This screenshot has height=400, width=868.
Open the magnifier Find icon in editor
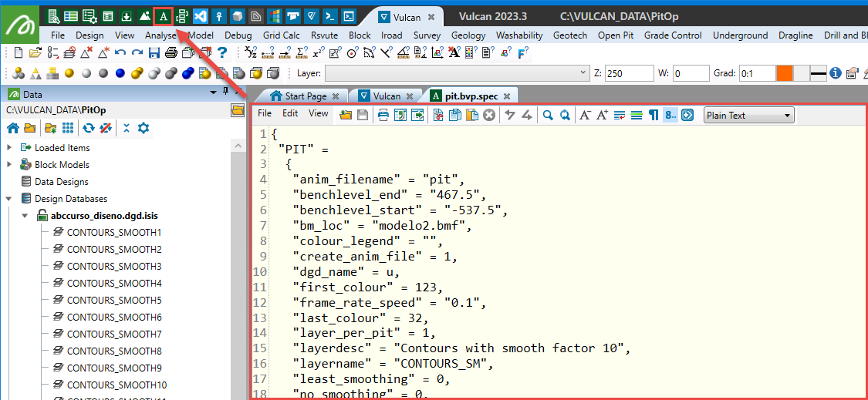click(x=548, y=115)
